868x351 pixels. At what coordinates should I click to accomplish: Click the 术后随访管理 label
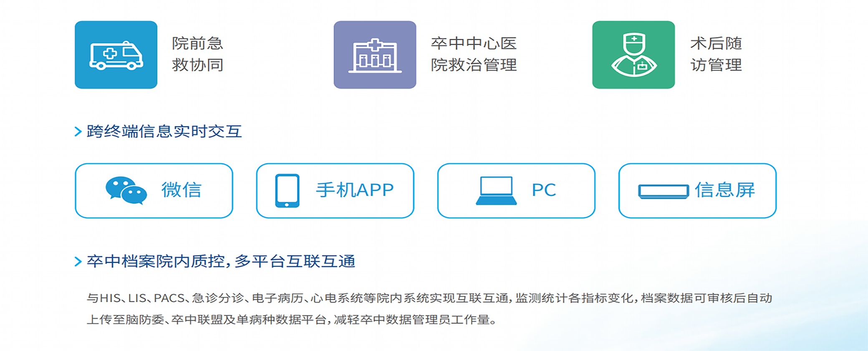click(x=716, y=54)
